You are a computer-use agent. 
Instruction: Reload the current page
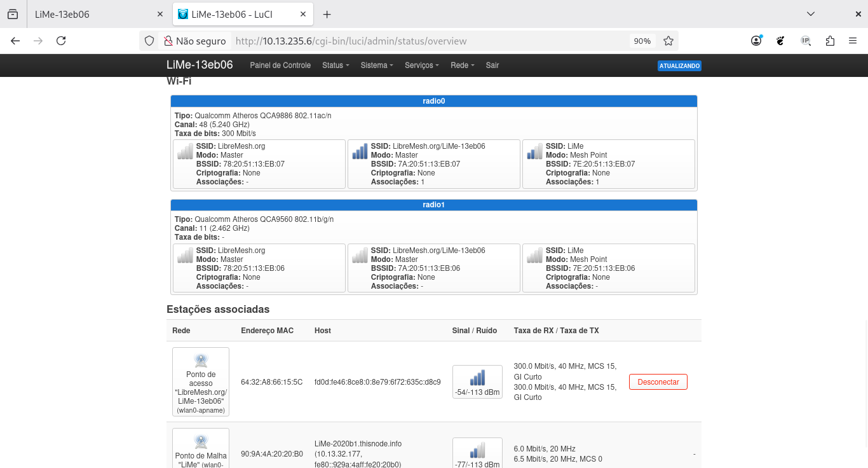point(61,41)
